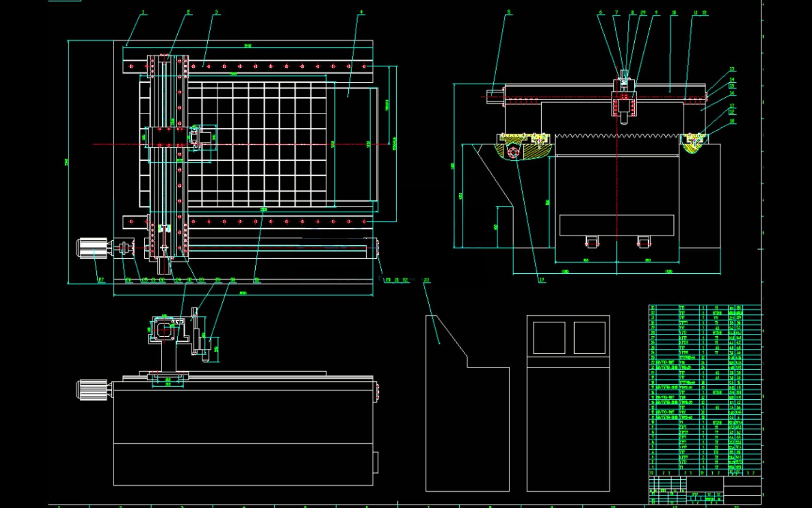Select part balloon number 7 above the spindle
812x508 pixels.
(x=617, y=13)
